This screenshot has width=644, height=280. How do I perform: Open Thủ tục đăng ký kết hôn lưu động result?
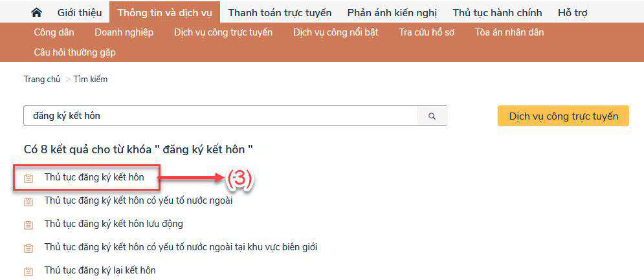pyautogui.click(x=113, y=224)
